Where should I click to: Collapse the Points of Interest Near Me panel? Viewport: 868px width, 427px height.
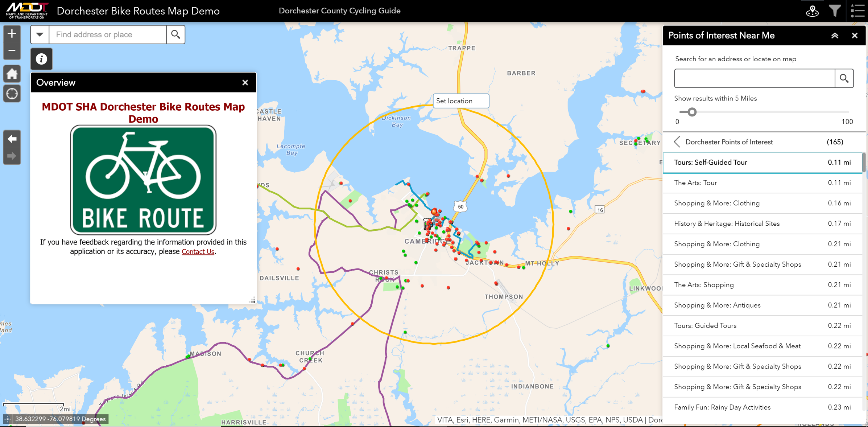coord(835,36)
